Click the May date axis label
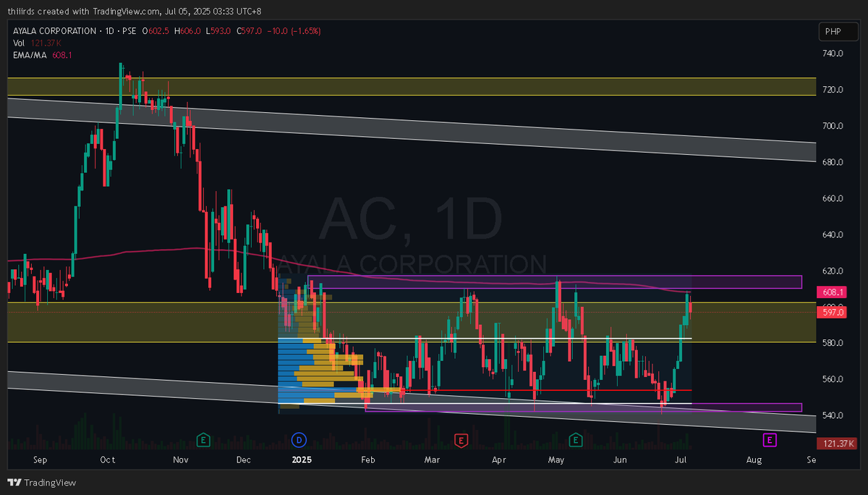 pos(556,460)
